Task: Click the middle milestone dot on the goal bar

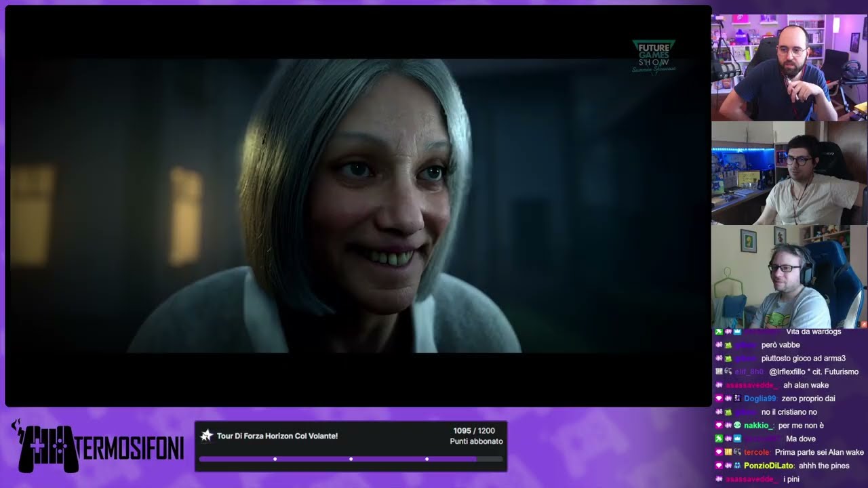Action: [351, 459]
